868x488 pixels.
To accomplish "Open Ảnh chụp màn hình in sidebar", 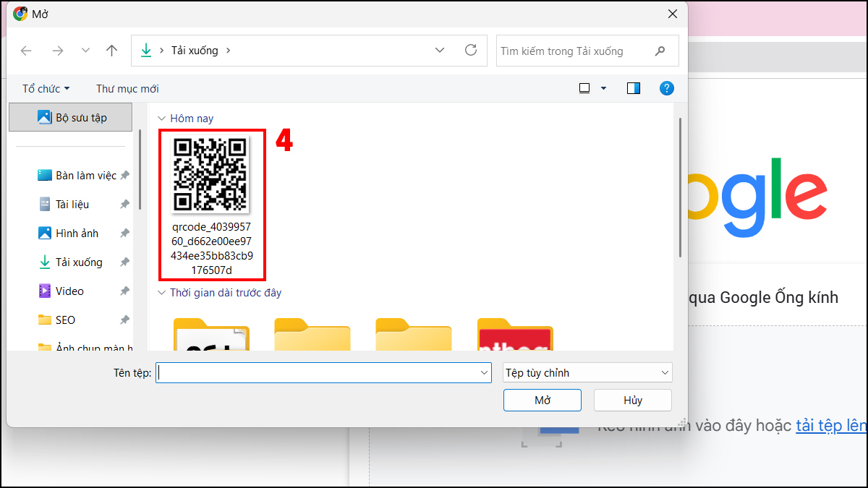I will point(85,347).
